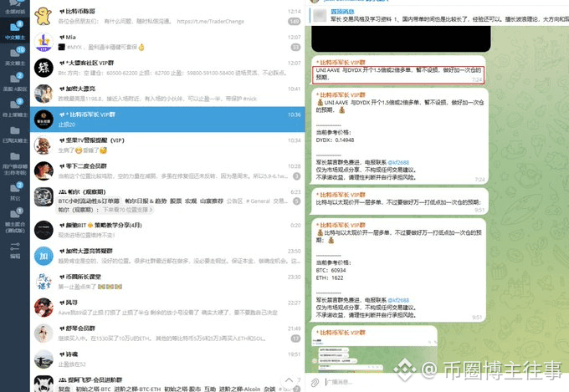Click the 币圈所长课堂 avatar
569x392 pixels.
coord(44,282)
